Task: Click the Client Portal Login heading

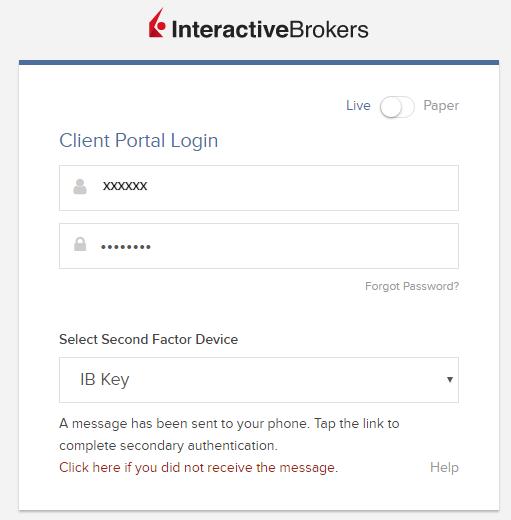Action: tap(139, 140)
